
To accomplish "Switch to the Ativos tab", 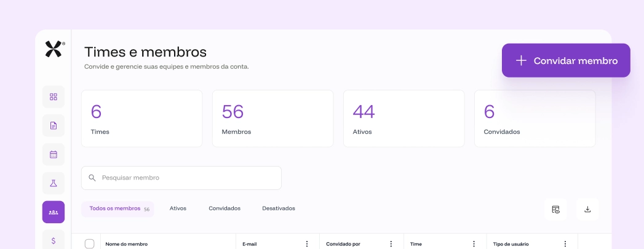I will 178,208.
